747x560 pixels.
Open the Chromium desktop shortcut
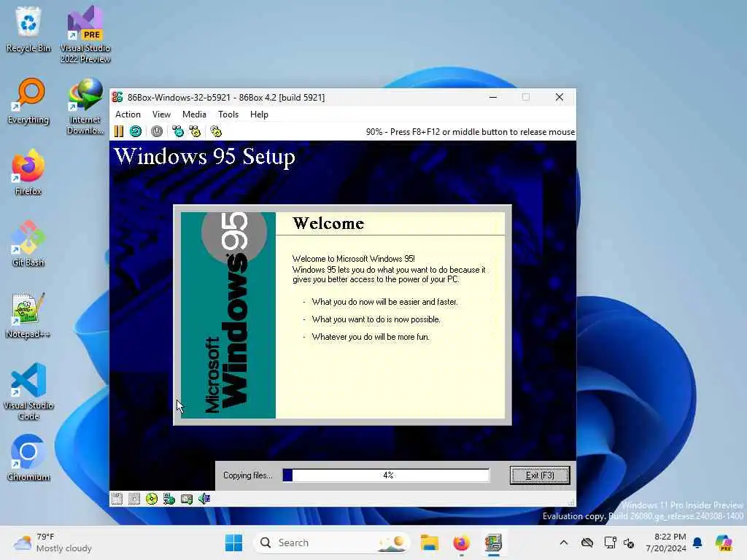tap(28, 458)
